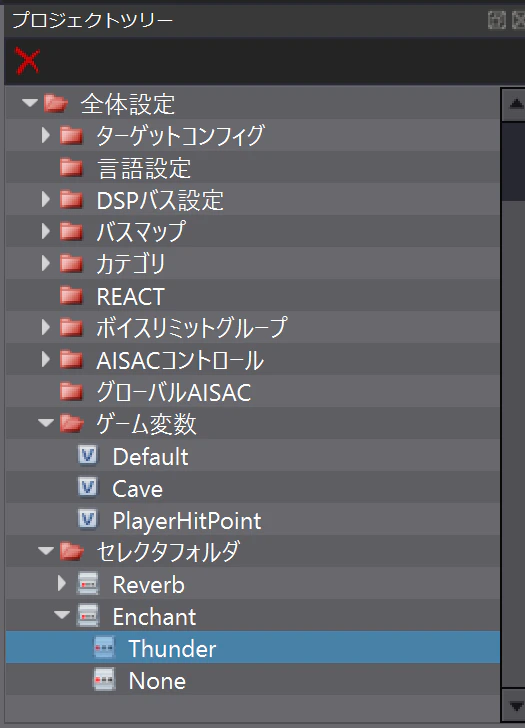Select the AISACコントロール label
525x728 pixels.
coord(180,360)
